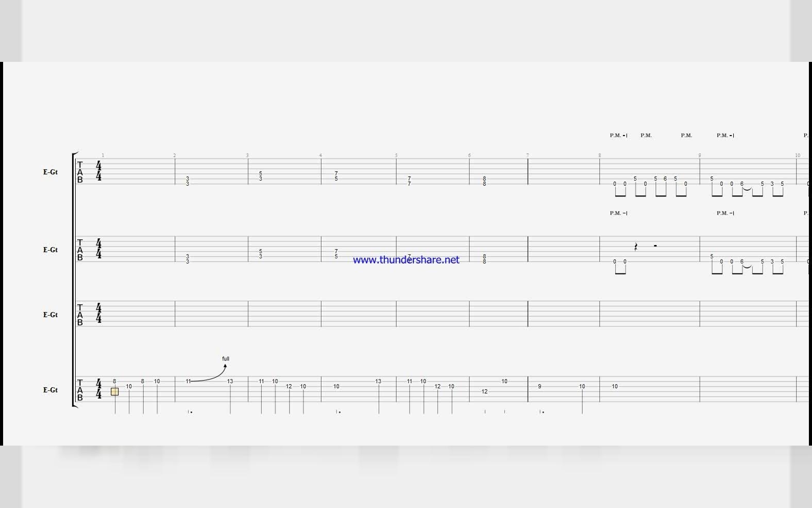Select the 5-3 chord in top track measure 3
Viewport: 812px width, 508px height.
[x=261, y=176]
